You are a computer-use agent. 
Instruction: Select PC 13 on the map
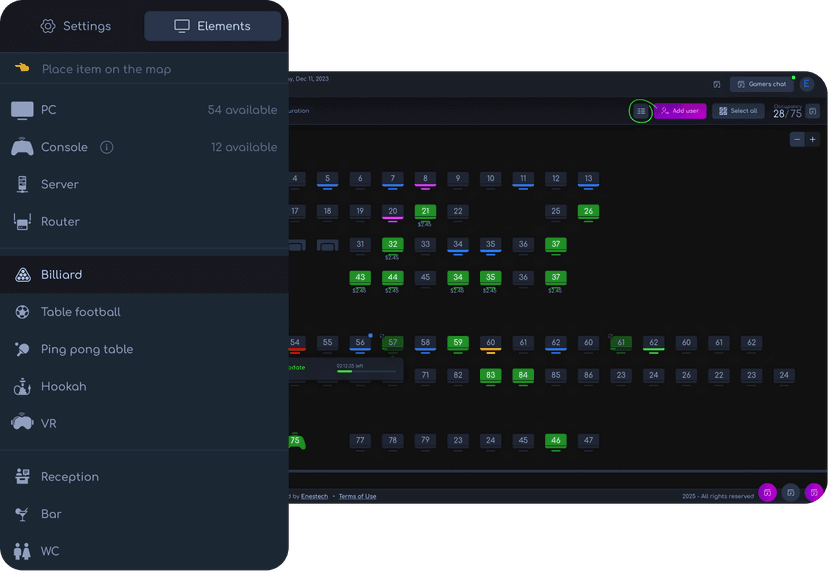pos(588,179)
